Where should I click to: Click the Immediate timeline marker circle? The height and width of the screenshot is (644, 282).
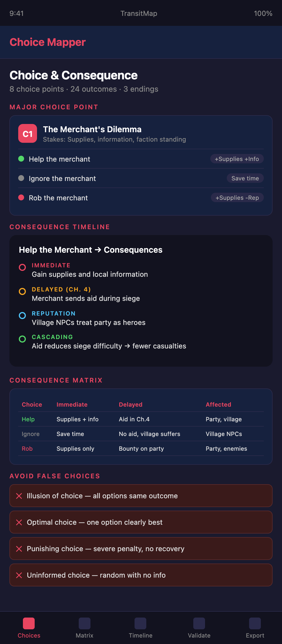click(x=22, y=267)
